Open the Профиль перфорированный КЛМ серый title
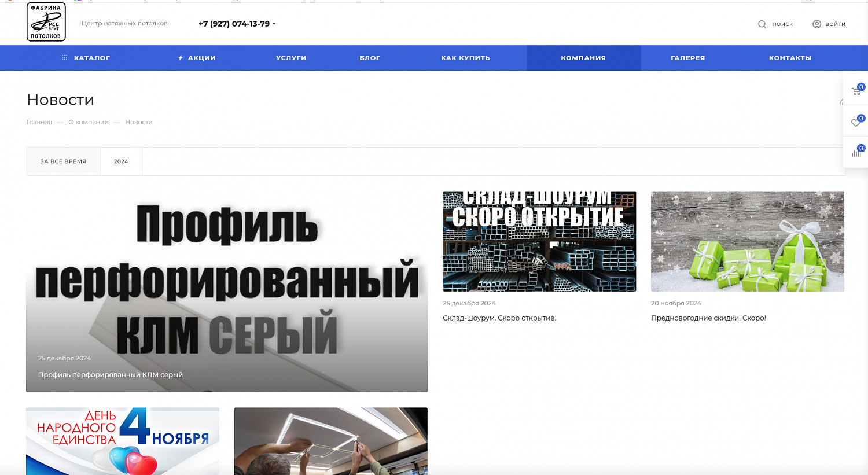Screen dimensions: 868x475 pyautogui.click(x=111, y=375)
